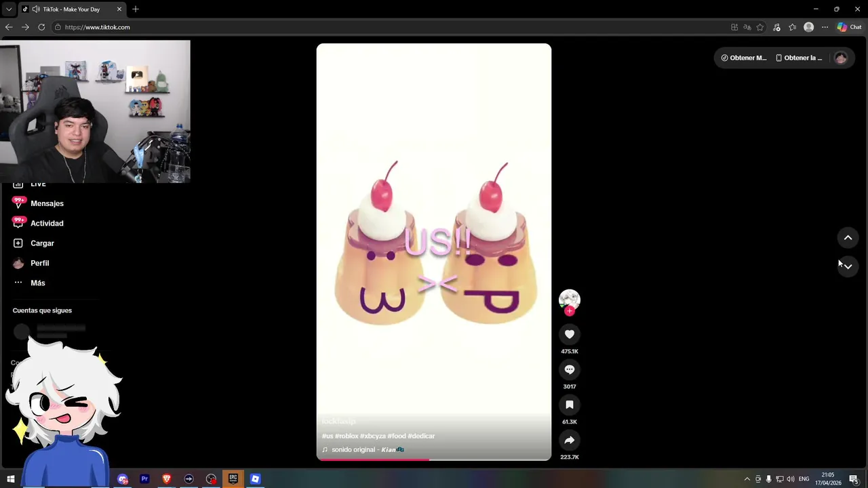868x488 pixels.
Task: Click the browser back arrow
Action: click(9, 27)
